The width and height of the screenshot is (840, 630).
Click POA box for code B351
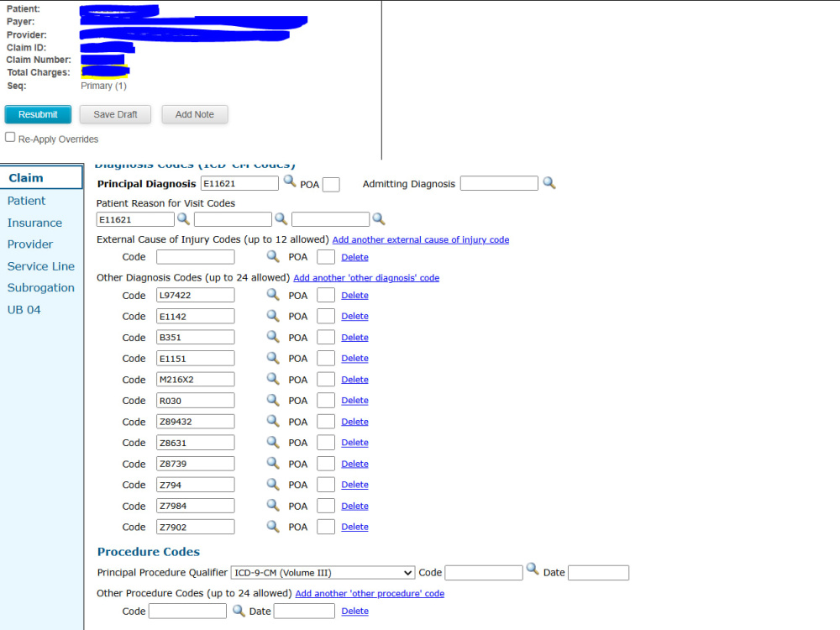click(326, 338)
